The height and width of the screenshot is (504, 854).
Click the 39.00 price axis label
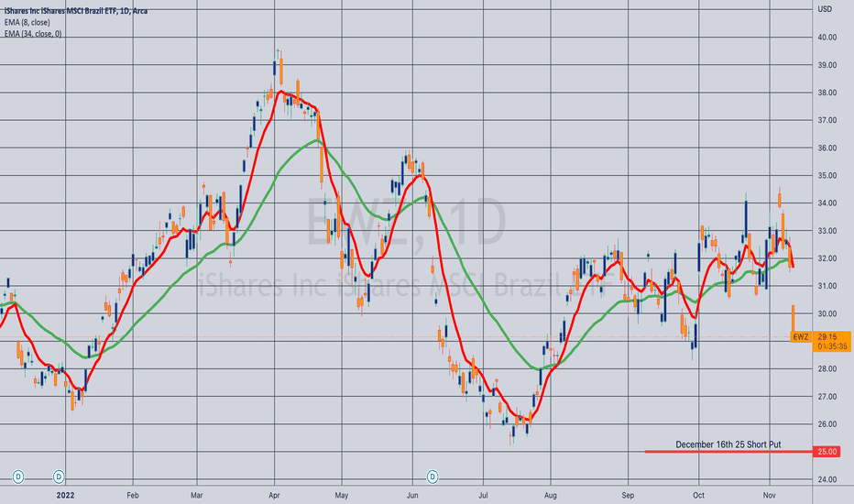point(827,65)
